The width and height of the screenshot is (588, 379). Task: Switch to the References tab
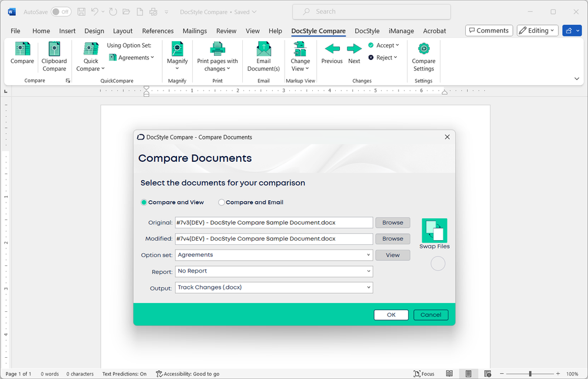[158, 31]
